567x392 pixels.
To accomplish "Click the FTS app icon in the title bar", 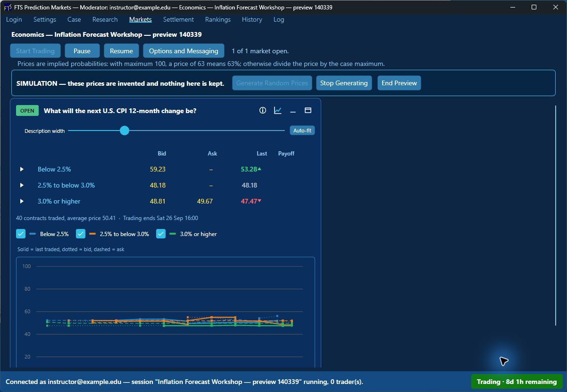I will 8,7.
